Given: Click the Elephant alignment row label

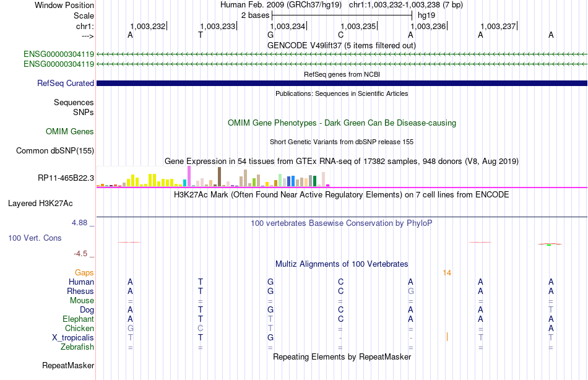Looking at the screenshot, I should pos(78,319).
